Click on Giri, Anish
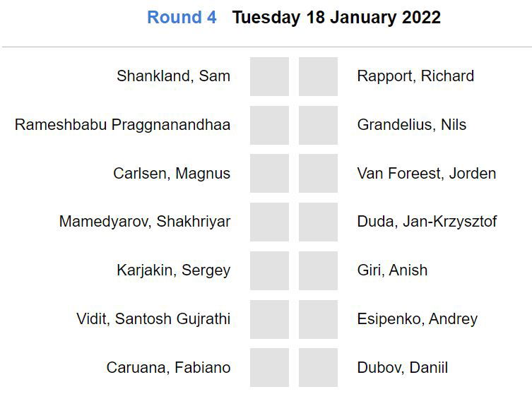 392,270
